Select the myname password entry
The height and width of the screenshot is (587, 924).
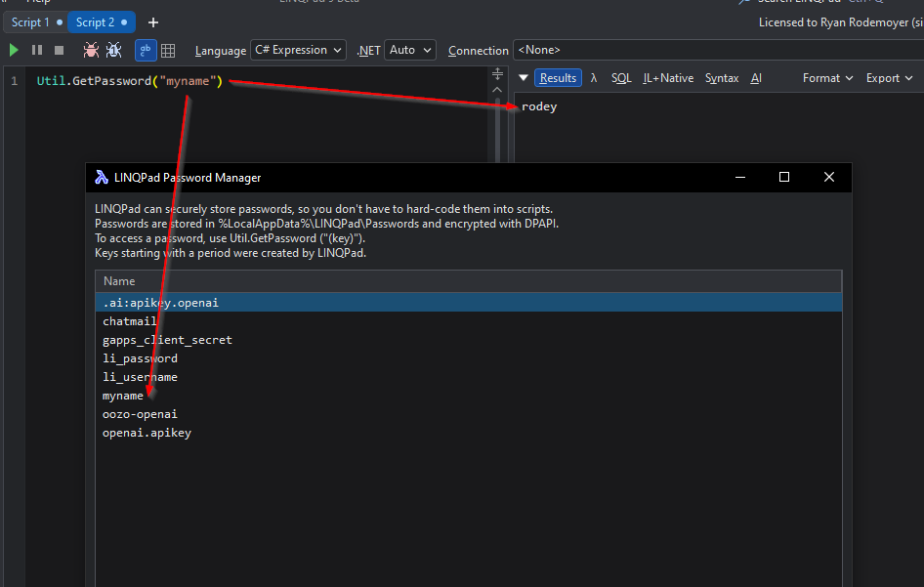(469, 396)
